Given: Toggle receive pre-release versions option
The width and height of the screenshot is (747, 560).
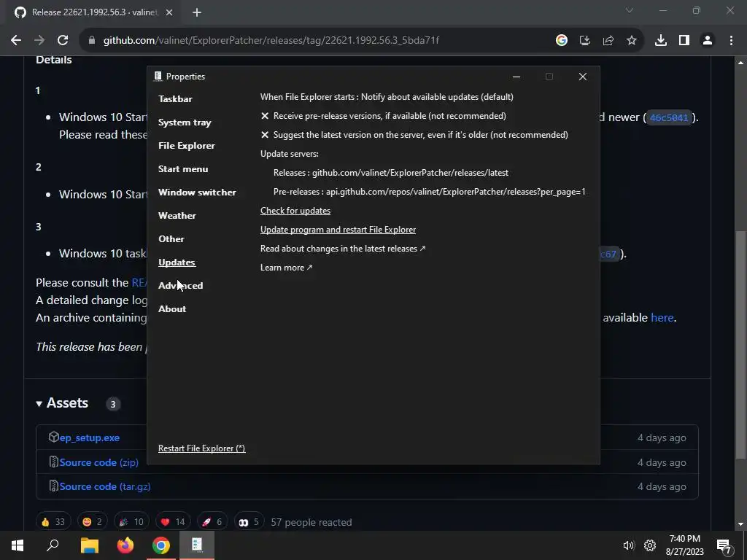Looking at the screenshot, I should click(x=383, y=116).
